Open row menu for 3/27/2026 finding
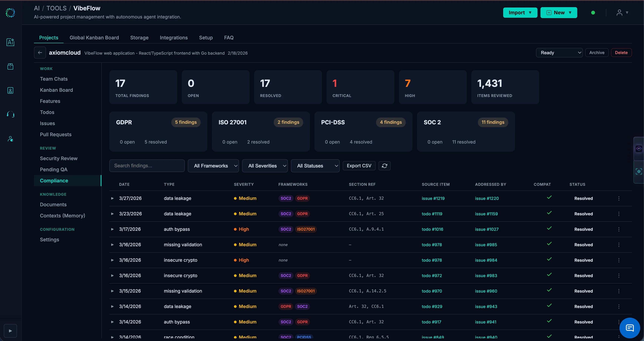Image resolution: width=644 pixels, height=341 pixels. tap(619, 198)
